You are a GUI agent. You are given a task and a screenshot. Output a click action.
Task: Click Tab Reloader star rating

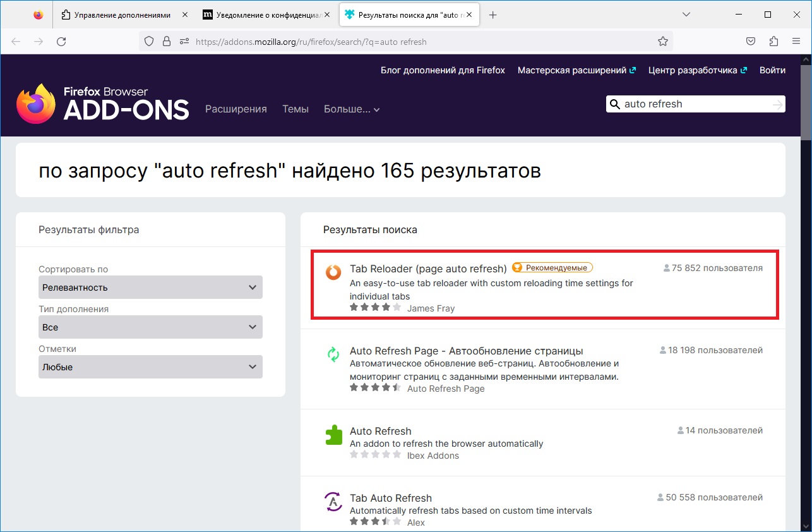point(375,308)
